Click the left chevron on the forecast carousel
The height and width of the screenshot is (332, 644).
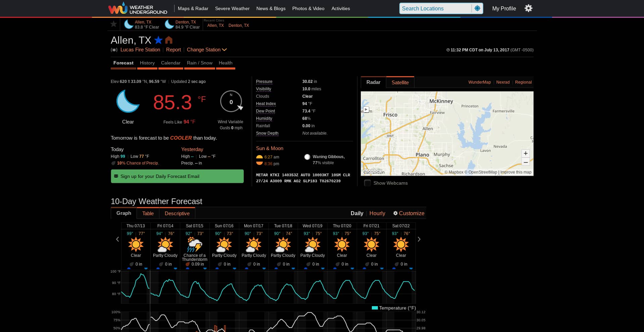tap(117, 239)
